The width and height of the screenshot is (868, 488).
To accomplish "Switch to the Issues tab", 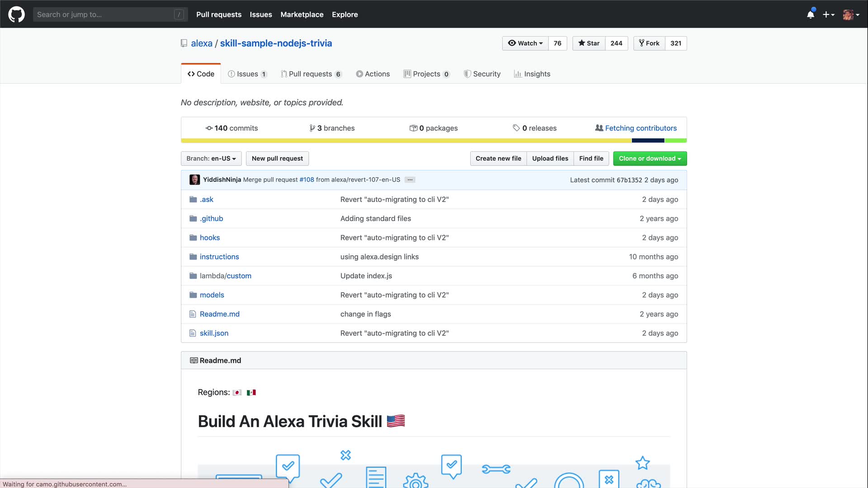I will point(247,74).
